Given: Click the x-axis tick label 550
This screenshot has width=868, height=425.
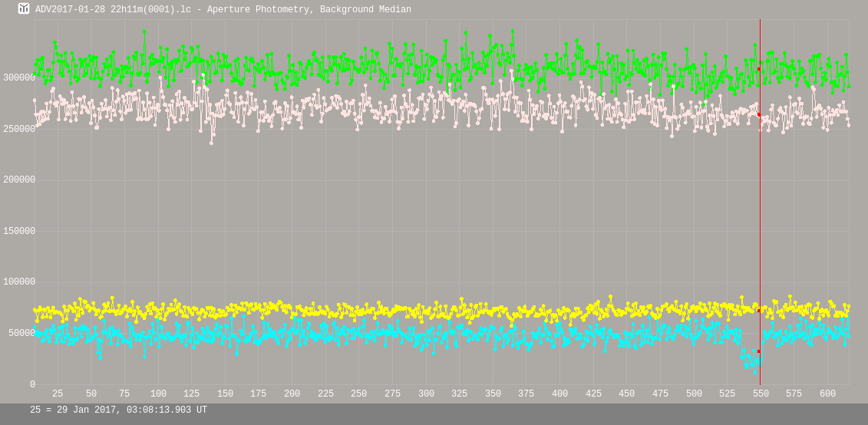Looking at the screenshot, I should click(x=761, y=394).
